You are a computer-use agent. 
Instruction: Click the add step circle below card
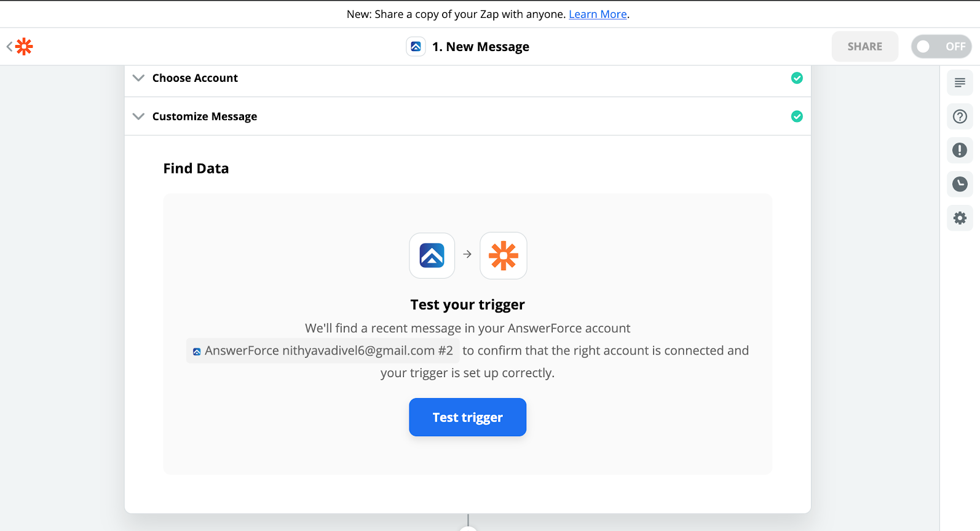(468, 529)
